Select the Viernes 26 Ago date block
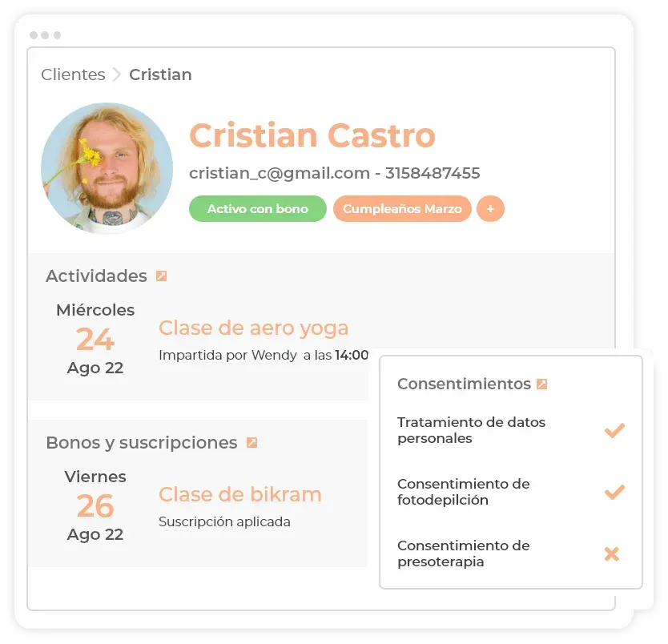This screenshot has width=668, height=644. [95, 505]
